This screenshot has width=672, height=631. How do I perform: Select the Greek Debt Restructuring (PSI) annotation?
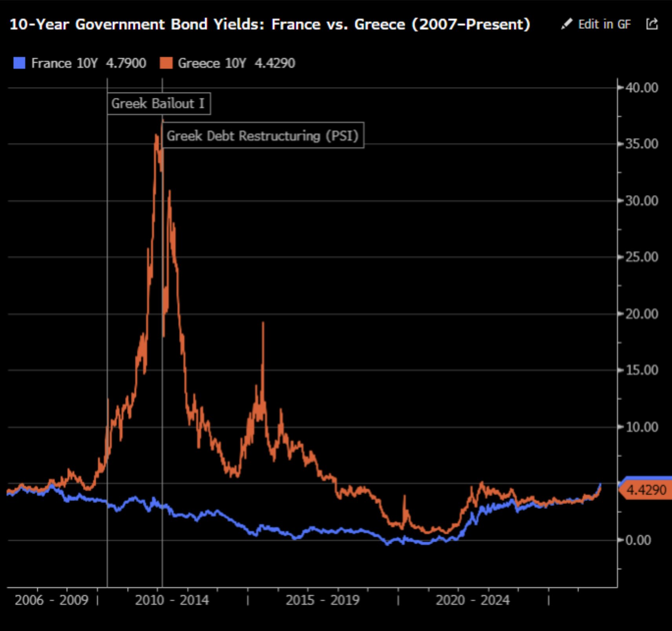[263, 136]
